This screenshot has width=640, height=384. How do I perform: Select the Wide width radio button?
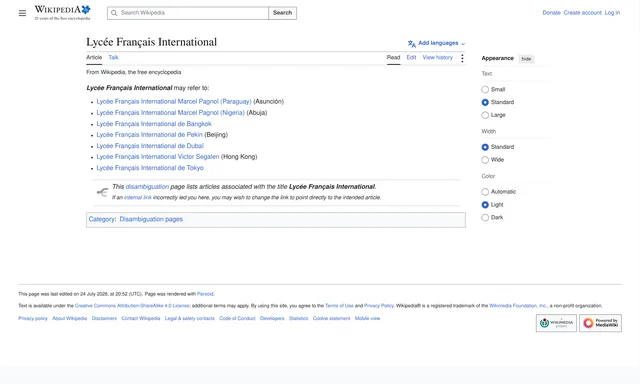coord(485,160)
